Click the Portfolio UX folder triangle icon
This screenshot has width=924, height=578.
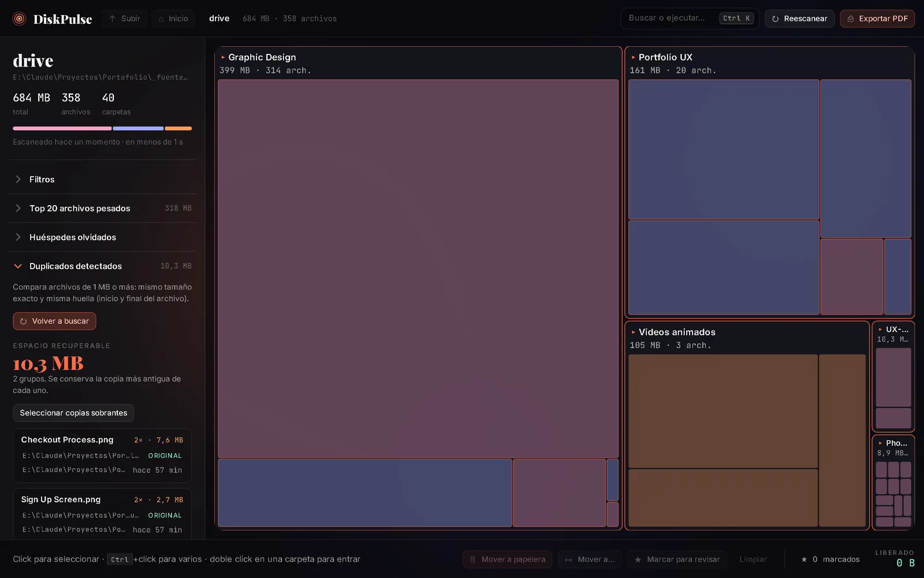634,57
